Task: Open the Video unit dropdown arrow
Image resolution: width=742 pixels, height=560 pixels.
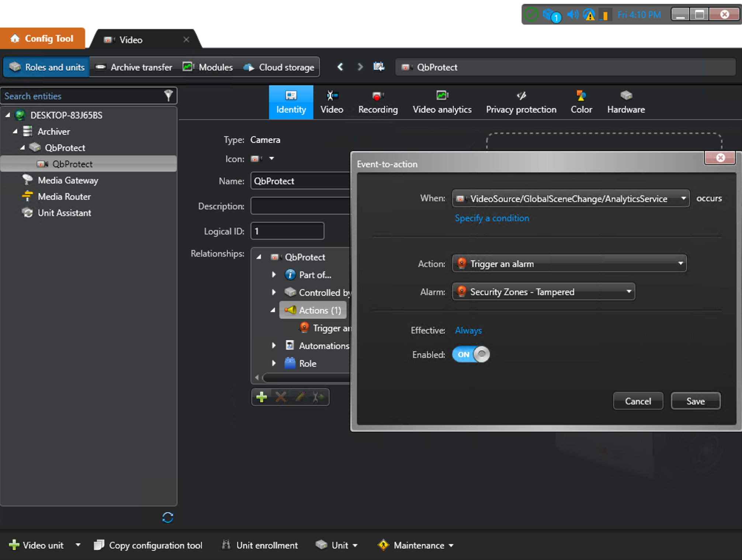Action: click(78, 545)
